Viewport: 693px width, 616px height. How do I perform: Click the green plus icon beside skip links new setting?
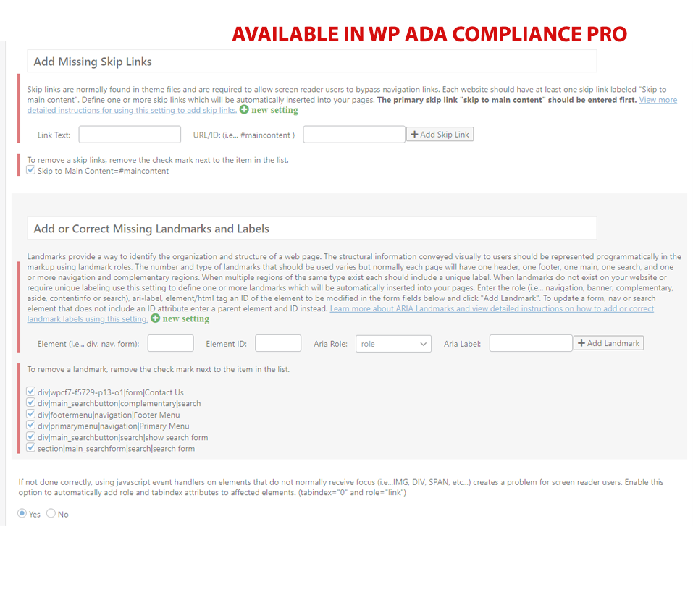coord(244,109)
